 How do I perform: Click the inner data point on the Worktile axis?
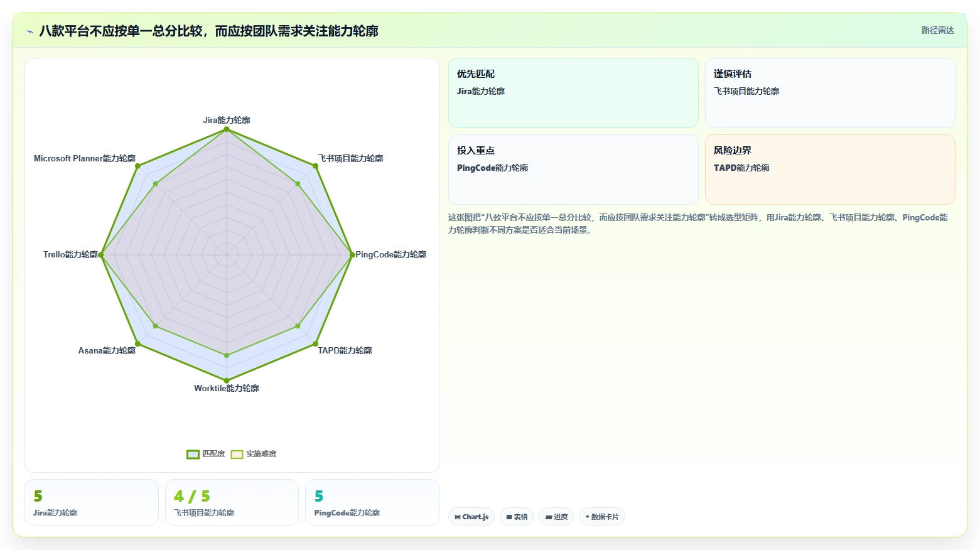[x=227, y=355]
